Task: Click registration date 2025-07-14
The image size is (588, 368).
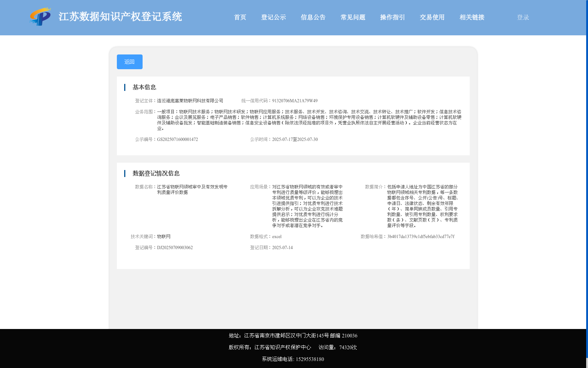Action: click(282, 248)
